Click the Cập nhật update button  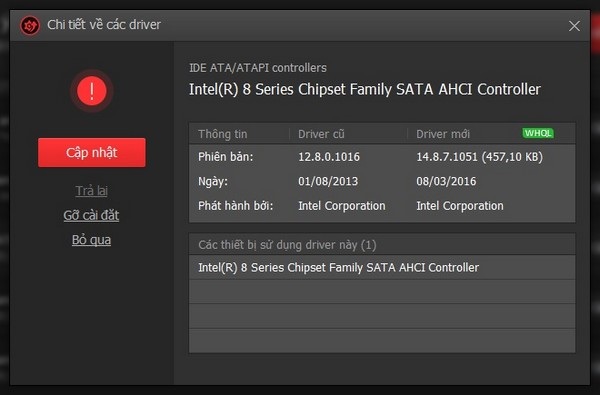[x=92, y=152]
